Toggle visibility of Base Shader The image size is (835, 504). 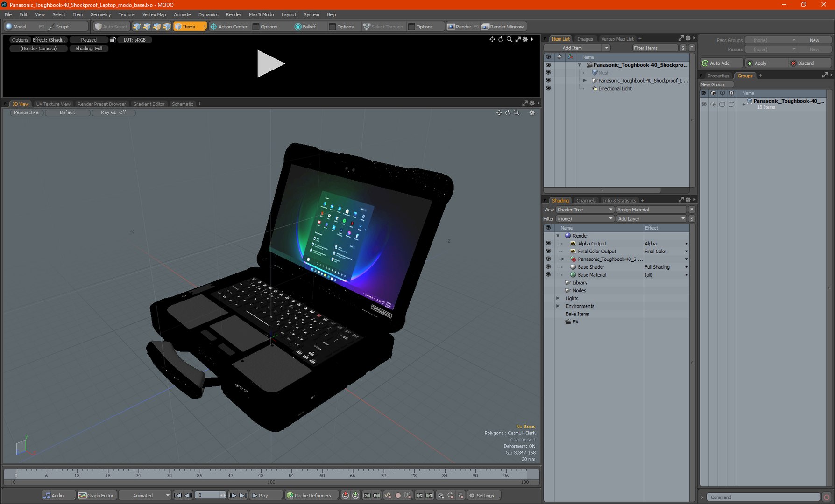click(548, 266)
